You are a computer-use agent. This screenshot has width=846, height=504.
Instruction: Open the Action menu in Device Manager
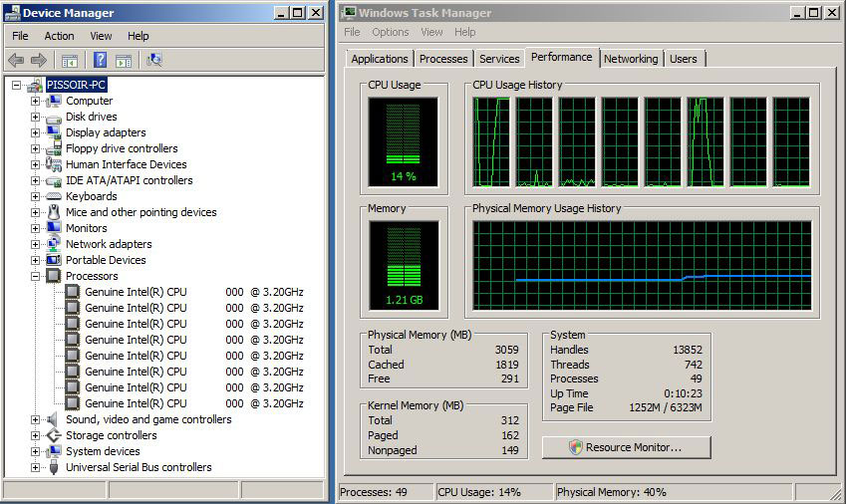point(59,36)
